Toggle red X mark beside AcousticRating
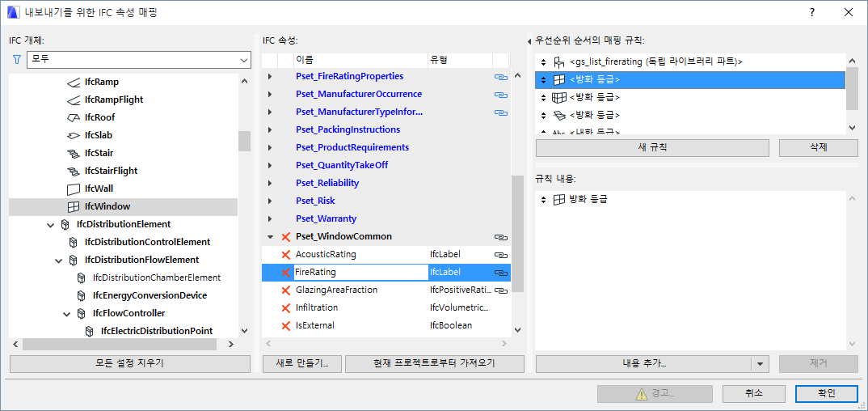The height and width of the screenshot is (411, 868). (285, 255)
